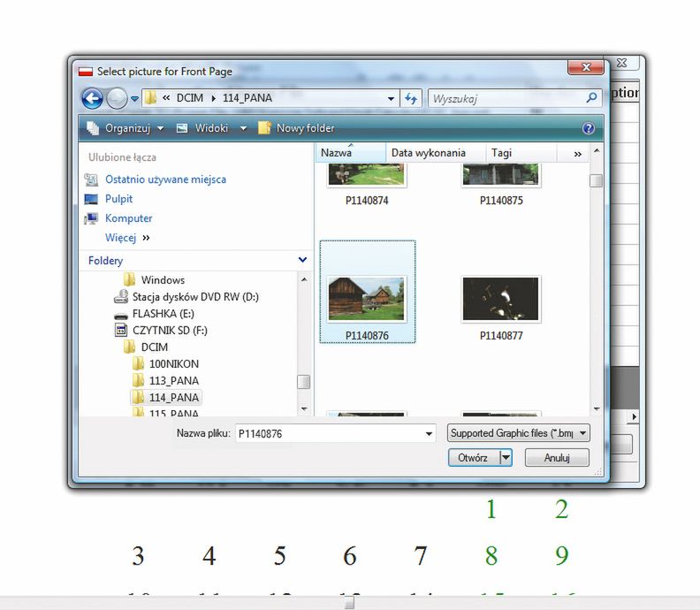Sort files by Nazwa column

tap(351, 153)
